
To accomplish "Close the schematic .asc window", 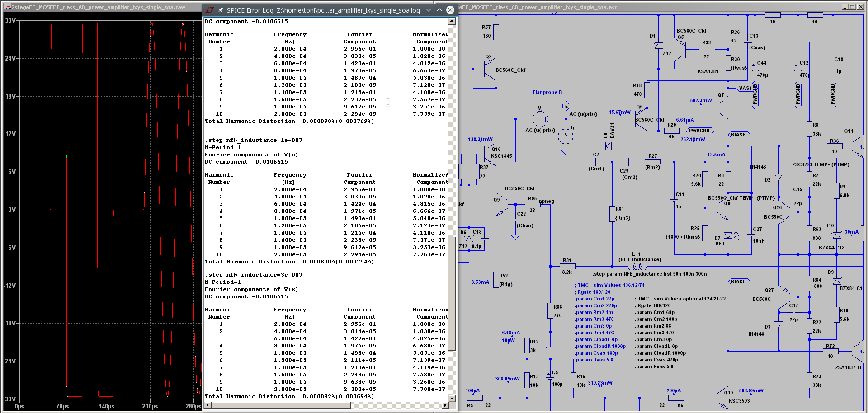I will 860,7.
